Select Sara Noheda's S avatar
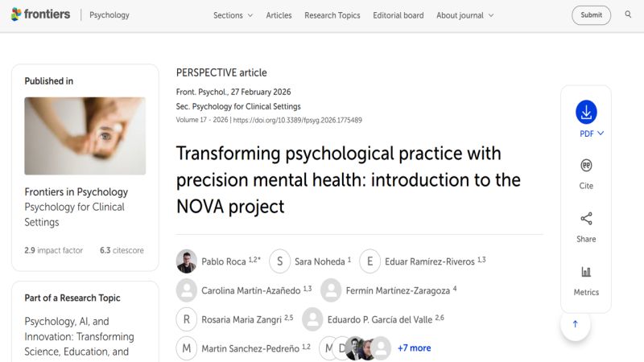Viewport: 644px width, 362px height. [x=279, y=261]
